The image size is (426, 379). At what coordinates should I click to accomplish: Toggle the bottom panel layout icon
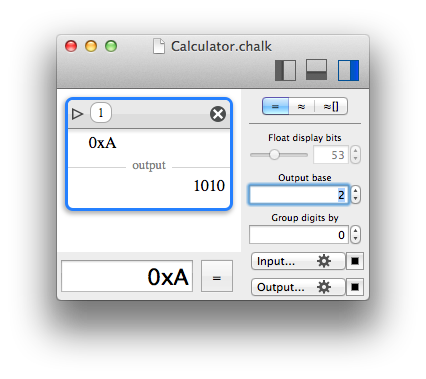pos(316,70)
